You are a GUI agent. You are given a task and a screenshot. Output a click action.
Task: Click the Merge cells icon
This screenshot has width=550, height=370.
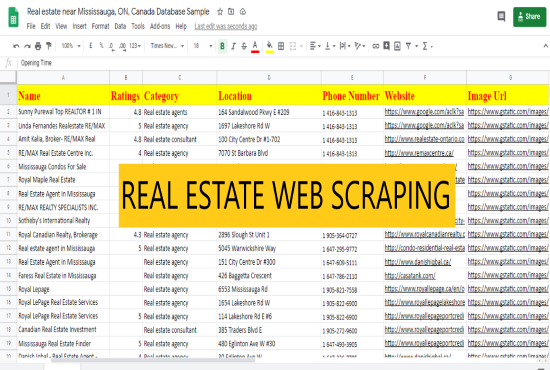click(x=293, y=46)
